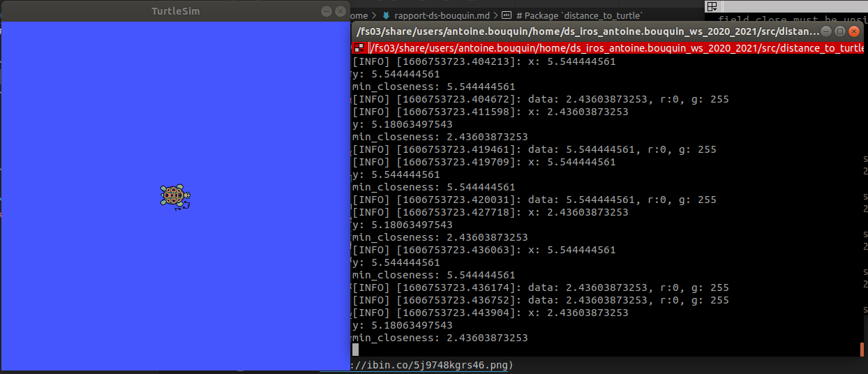
Task: Click the terminal window title bar path
Action: click(x=587, y=31)
